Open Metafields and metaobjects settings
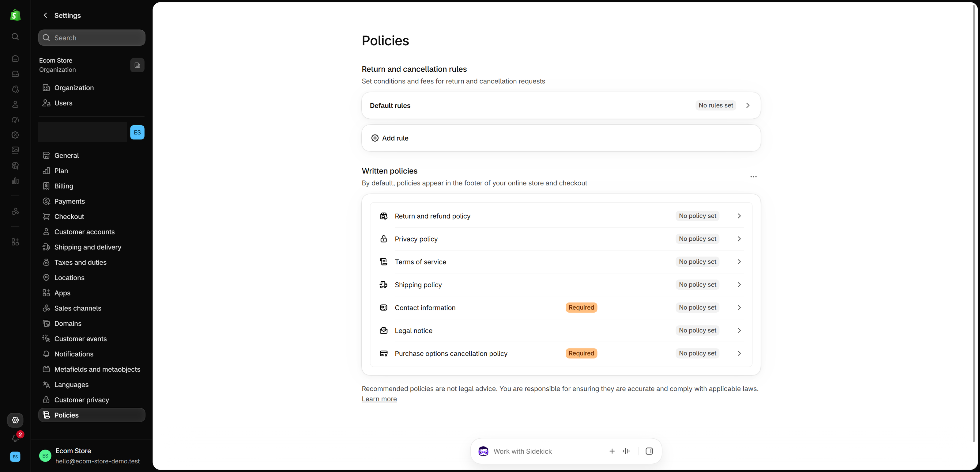This screenshot has height=472, width=980. 92,369
